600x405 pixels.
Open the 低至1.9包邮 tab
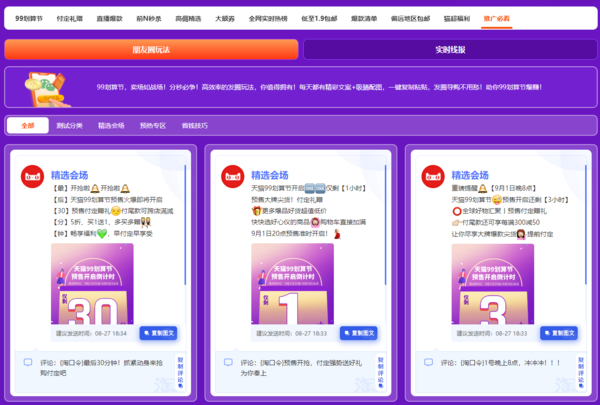pyautogui.click(x=319, y=18)
